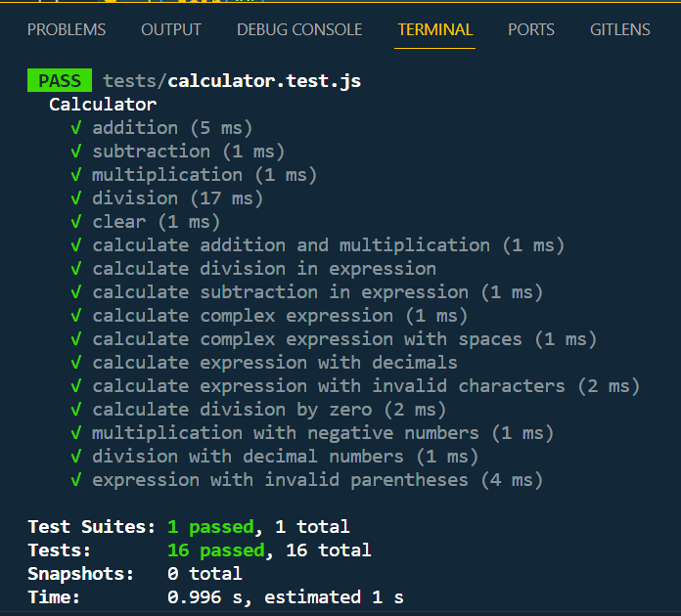
Task: Switch to the PROBLEMS tab
Action: [x=67, y=30]
